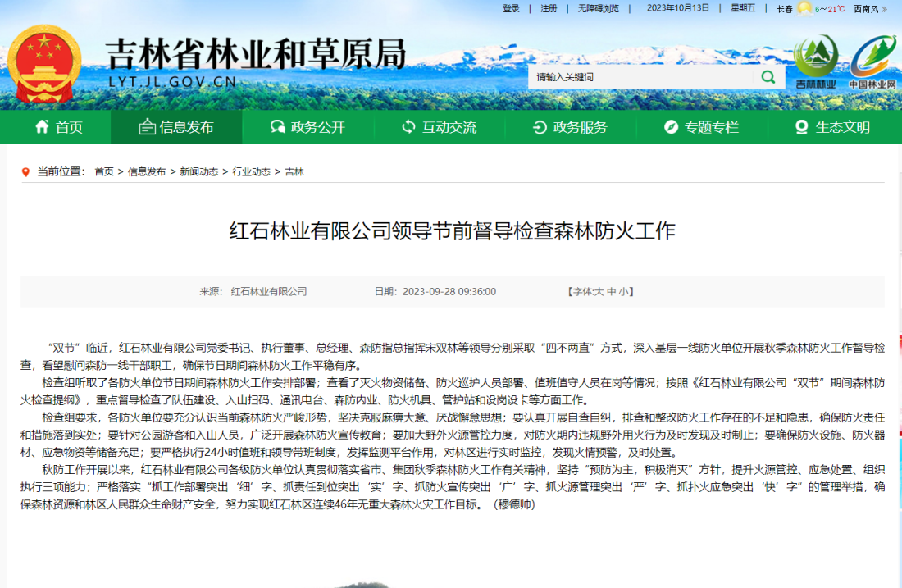Open the 无障碍浏览 accessibility link
Screen dimensions: 902x588
[599, 9]
